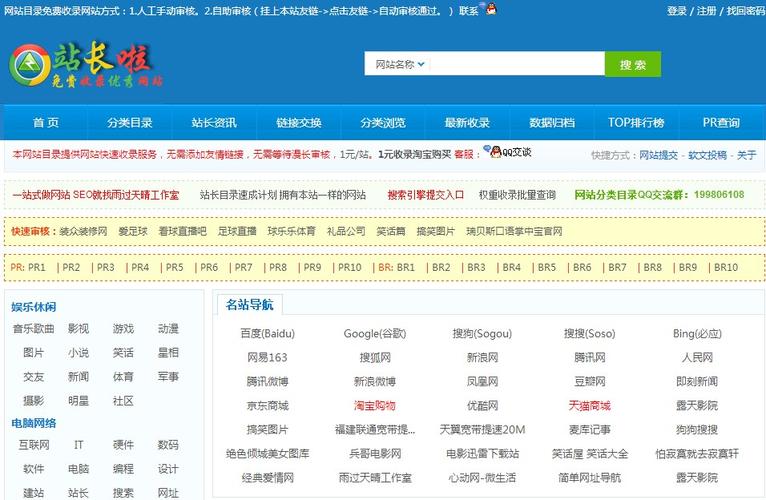Image resolution: width=766 pixels, height=500 pixels.
Task: Click the 搞笑图片 quick review link
Action: click(435, 231)
